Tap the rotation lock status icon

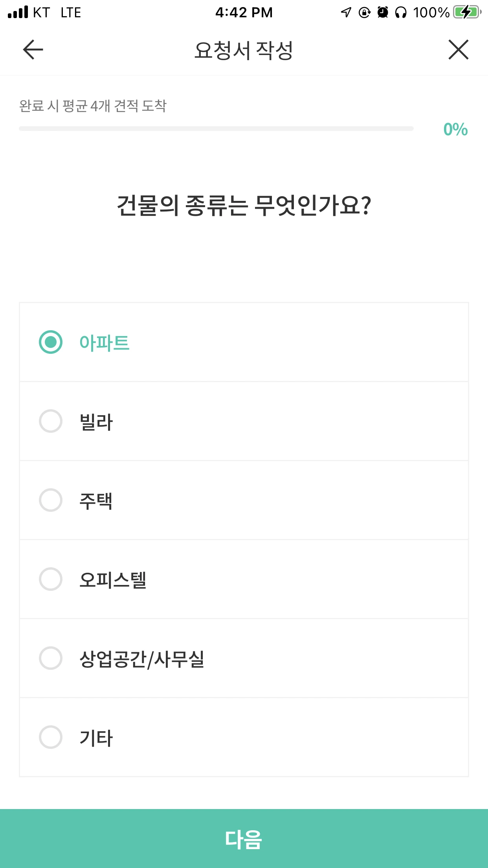tap(365, 13)
